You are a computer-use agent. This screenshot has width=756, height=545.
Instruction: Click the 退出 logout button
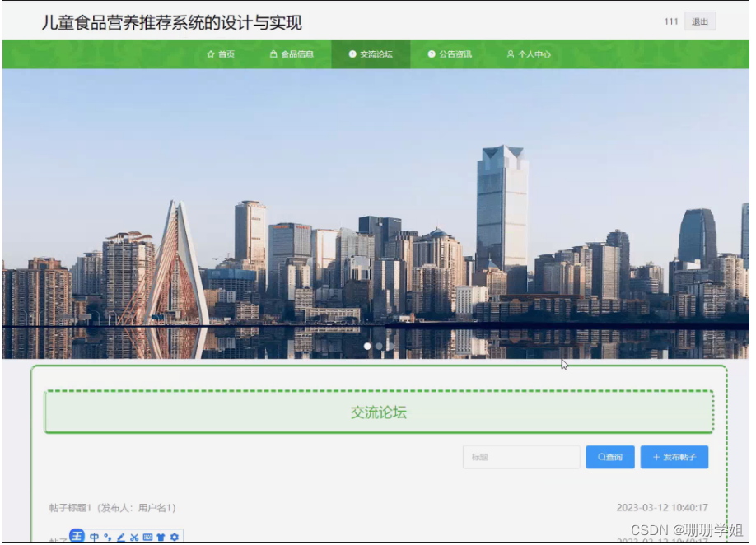coord(700,21)
